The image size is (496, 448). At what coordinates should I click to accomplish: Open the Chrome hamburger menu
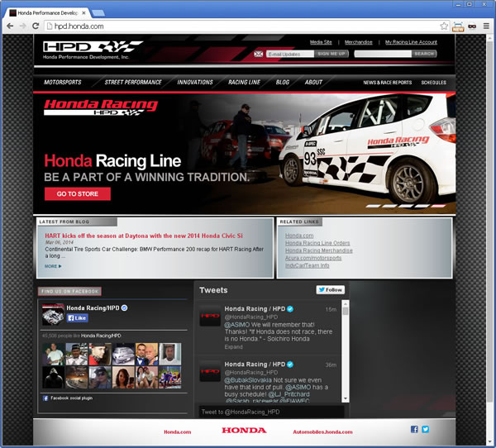(484, 26)
